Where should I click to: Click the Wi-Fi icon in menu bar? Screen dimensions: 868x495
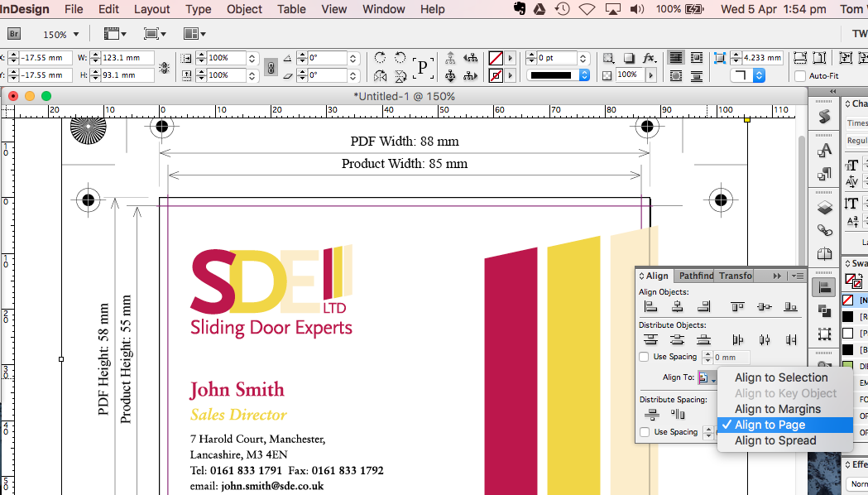pos(587,9)
